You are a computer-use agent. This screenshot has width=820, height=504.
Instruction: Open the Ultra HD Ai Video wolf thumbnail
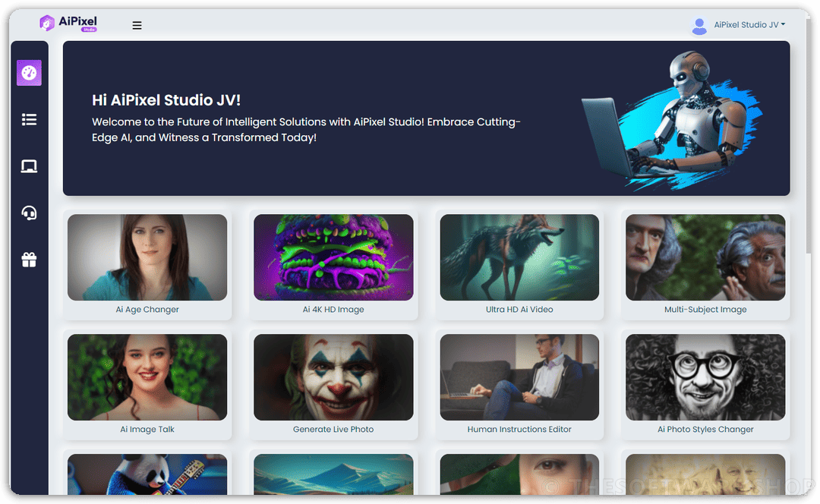[x=519, y=257]
